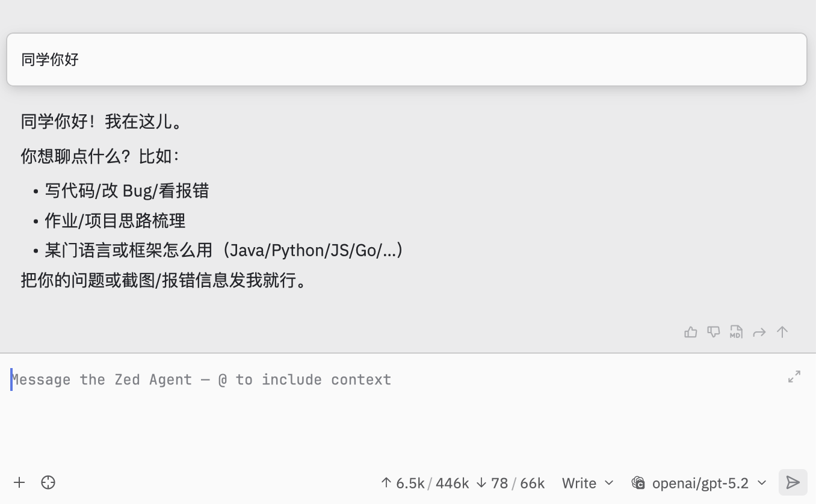Image resolution: width=816 pixels, height=504 pixels.
Task: Click the bullet 写代码/改 Bug/看报错
Action: click(126, 191)
